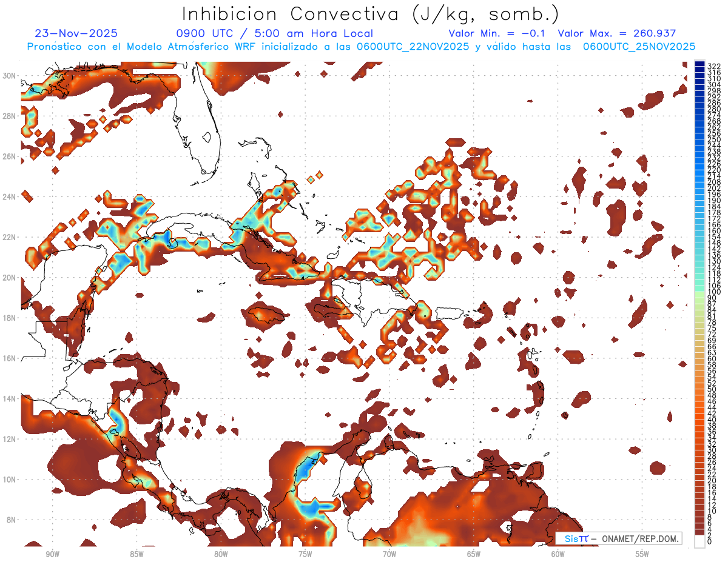Click the '8N' latitude label
728x562 pixels.
coord(12,520)
